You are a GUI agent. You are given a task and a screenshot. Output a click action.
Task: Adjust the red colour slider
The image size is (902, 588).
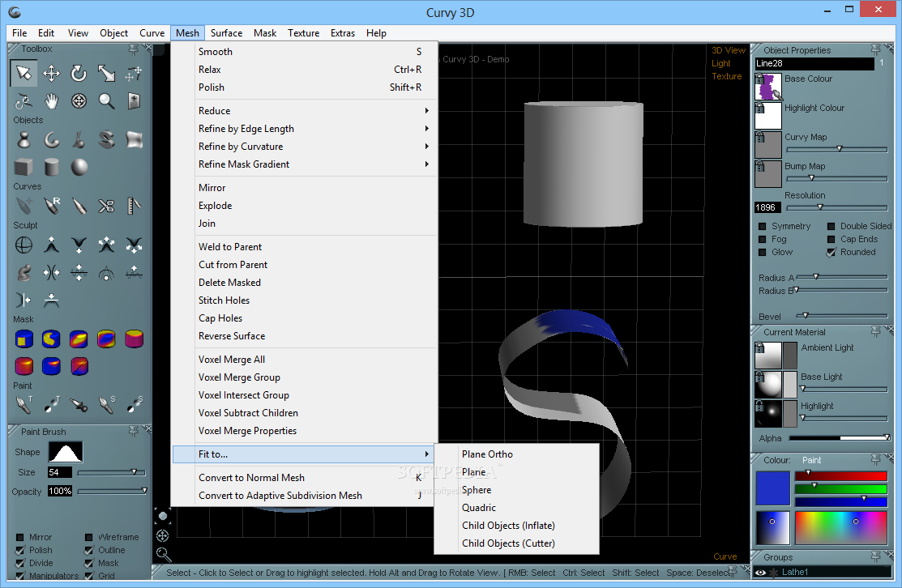click(x=840, y=475)
